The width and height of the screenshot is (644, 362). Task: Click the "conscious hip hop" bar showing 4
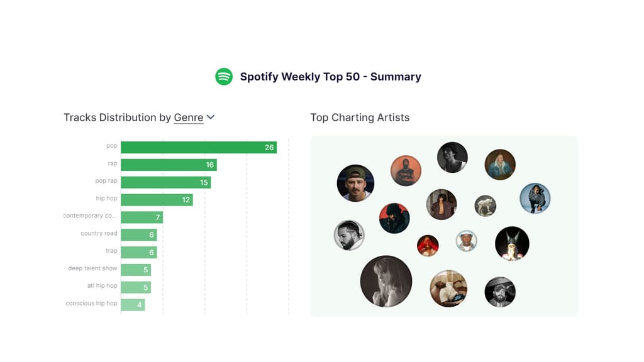(133, 304)
